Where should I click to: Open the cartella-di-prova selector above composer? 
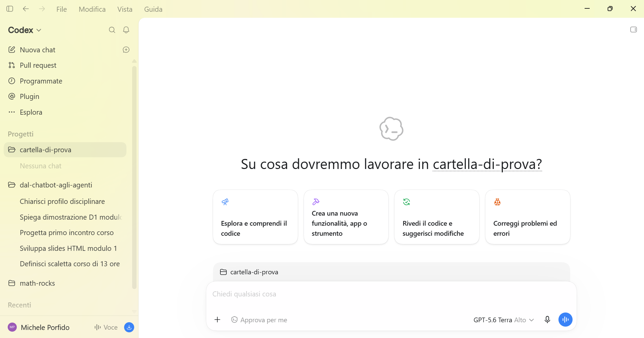coord(249,272)
